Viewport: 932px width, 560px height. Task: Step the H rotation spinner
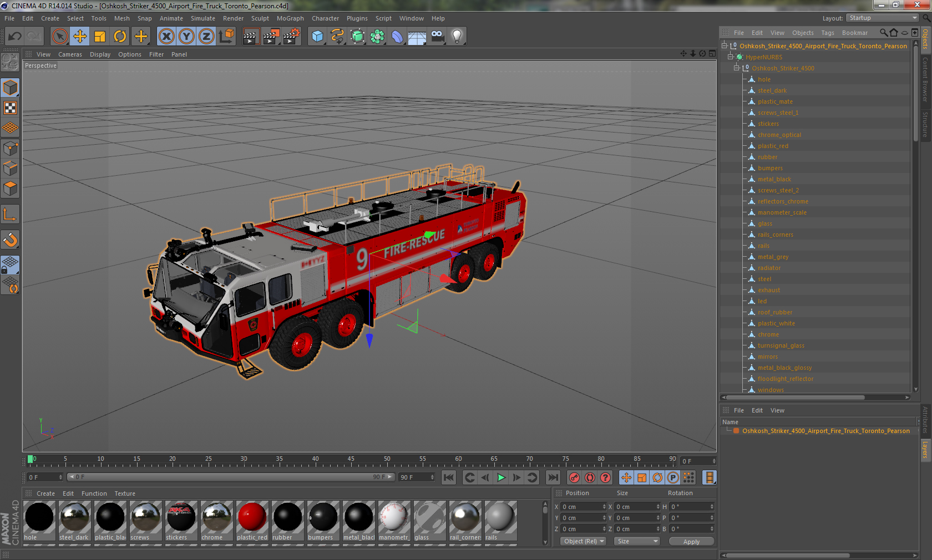click(x=712, y=507)
